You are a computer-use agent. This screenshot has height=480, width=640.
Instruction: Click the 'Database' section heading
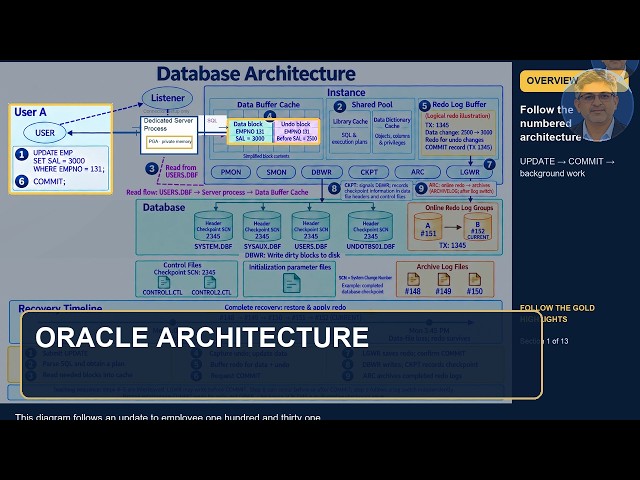pyautogui.click(x=164, y=207)
